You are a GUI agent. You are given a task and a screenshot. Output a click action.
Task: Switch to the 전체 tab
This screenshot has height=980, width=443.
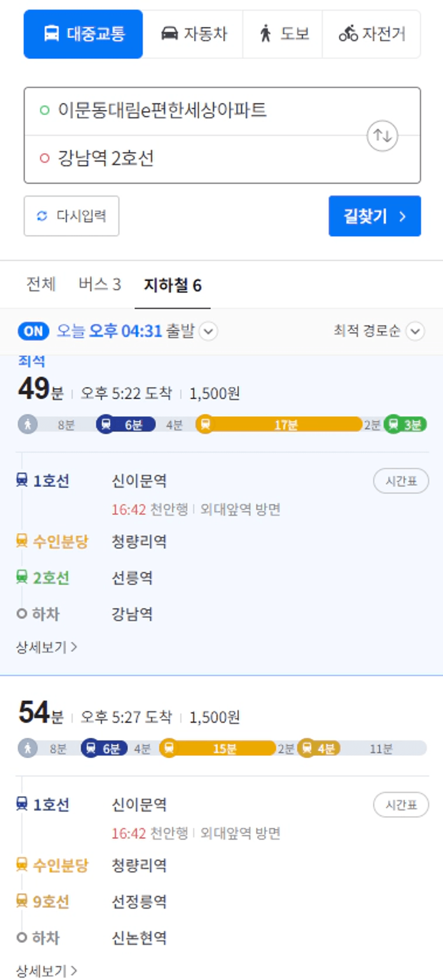coord(41,285)
